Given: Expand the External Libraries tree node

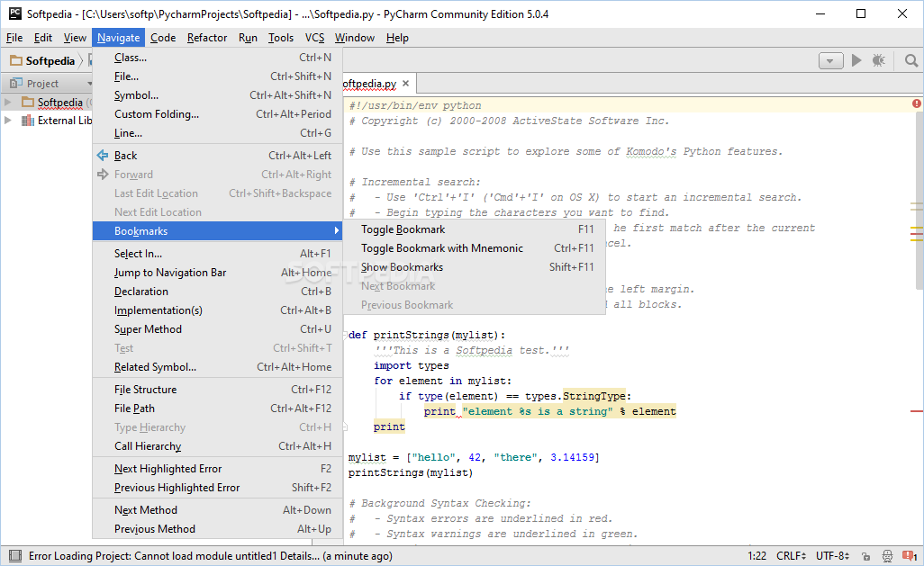Looking at the screenshot, I should [x=8, y=121].
